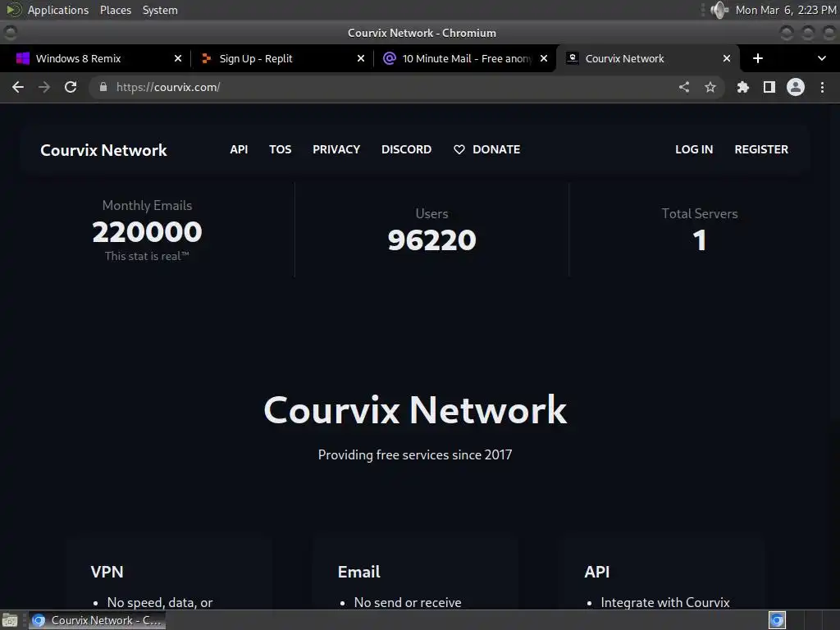Viewport: 840px width, 630px height.
Task: Open the Places menu
Action: tap(115, 10)
